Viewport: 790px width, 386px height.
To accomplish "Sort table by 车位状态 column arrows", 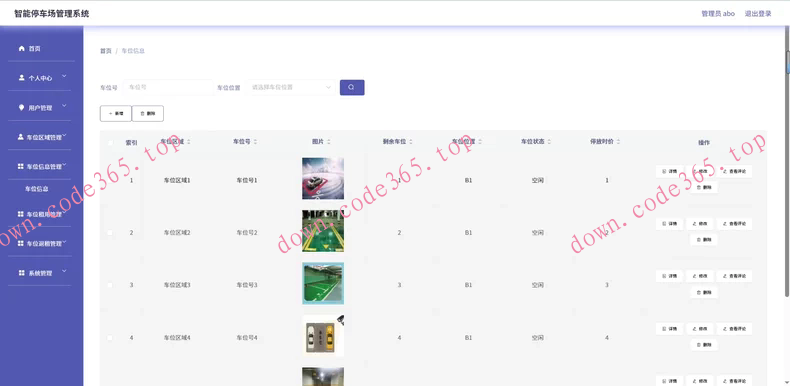I will click(x=549, y=142).
